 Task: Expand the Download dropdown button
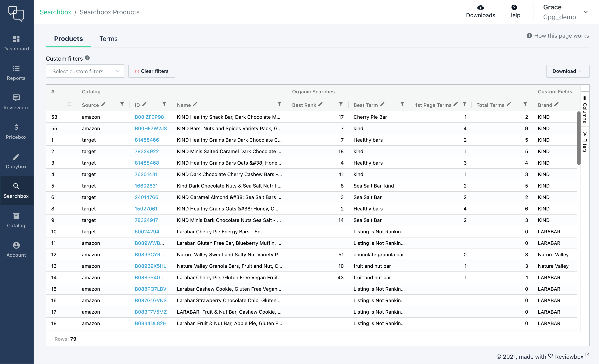[567, 71]
